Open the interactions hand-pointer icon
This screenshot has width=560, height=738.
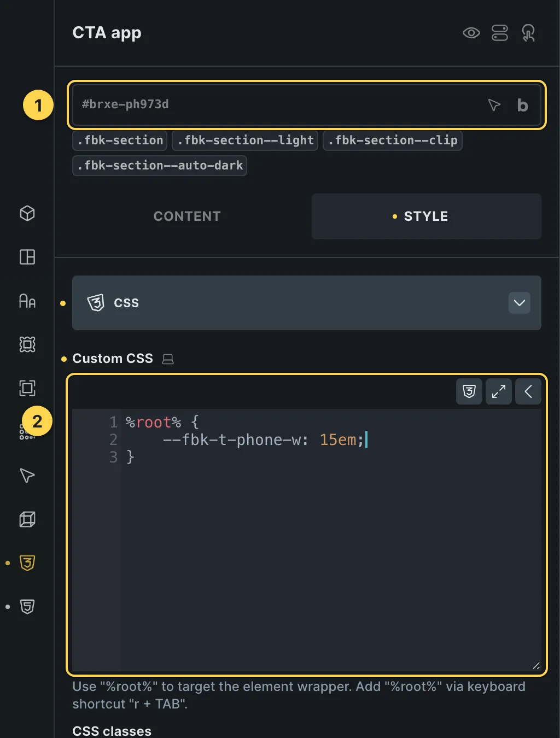pos(528,33)
